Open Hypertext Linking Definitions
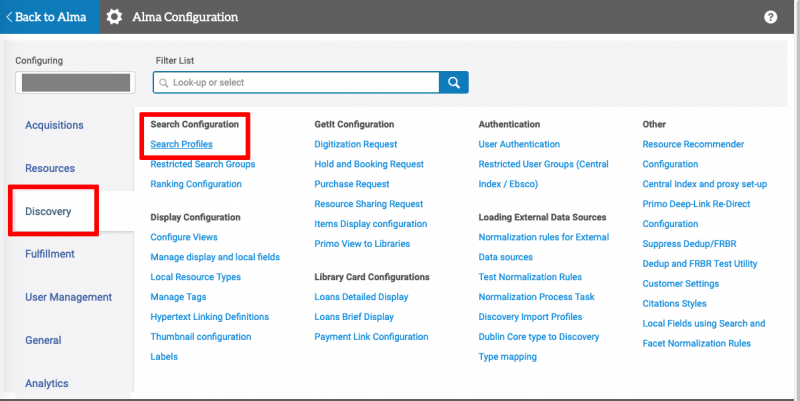 [x=209, y=316]
